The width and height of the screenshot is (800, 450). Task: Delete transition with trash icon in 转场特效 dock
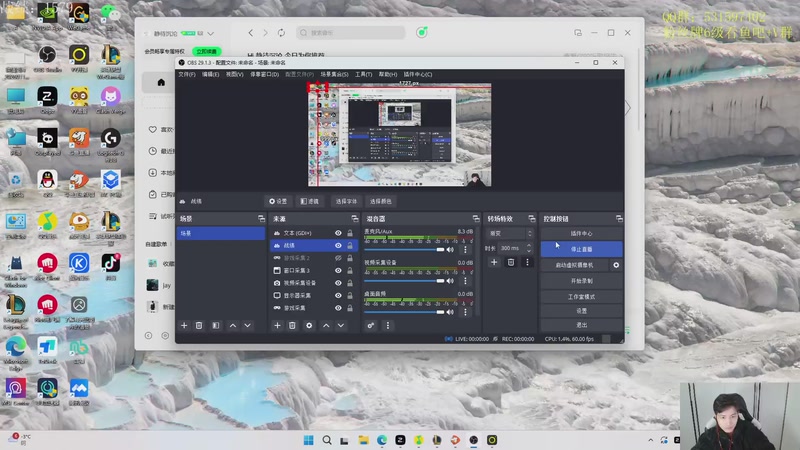pyautogui.click(x=511, y=262)
